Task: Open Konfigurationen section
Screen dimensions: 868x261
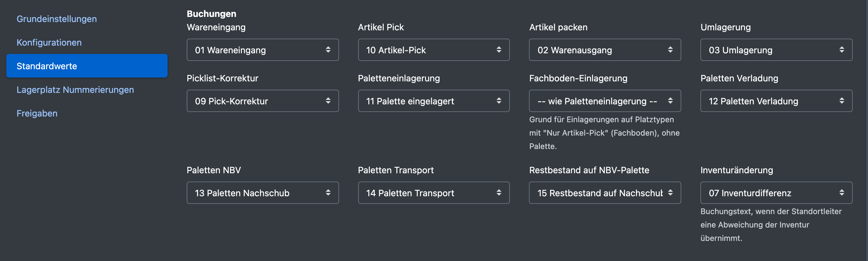Action: tap(49, 42)
